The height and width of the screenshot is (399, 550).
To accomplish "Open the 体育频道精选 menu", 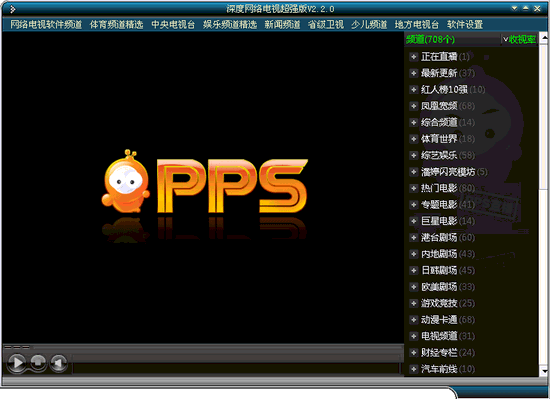I will (x=116, y=24).
